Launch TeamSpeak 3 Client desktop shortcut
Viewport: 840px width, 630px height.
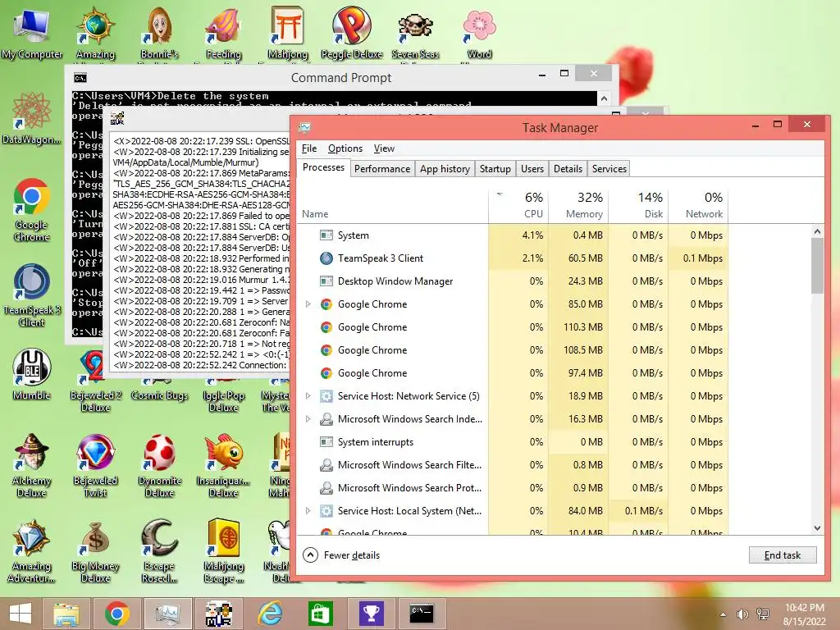click(31, 294)
